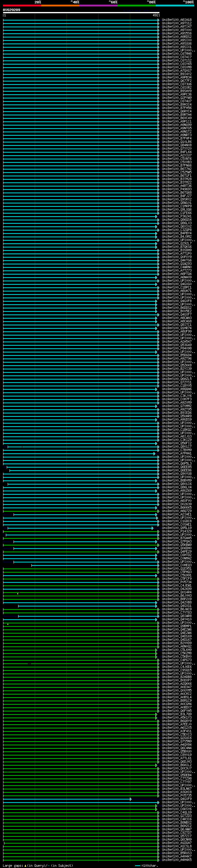Image resolution: width=197 pixels, height=868 pixels.
Task: Select the UniRef100_A7PHA1 label
Action: coord(177,454)
